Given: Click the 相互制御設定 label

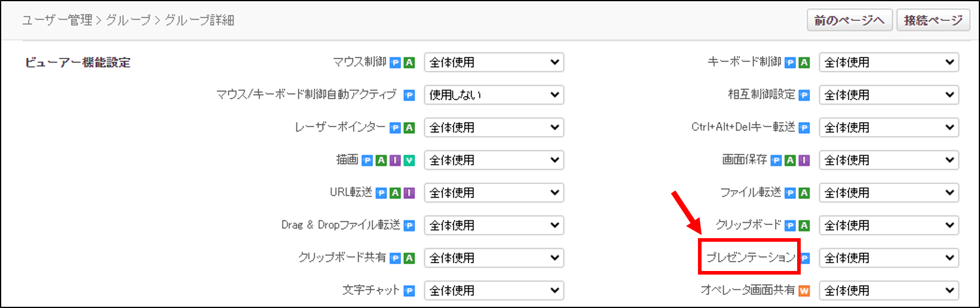Looking at the screenshot, I should pos(762,95).
